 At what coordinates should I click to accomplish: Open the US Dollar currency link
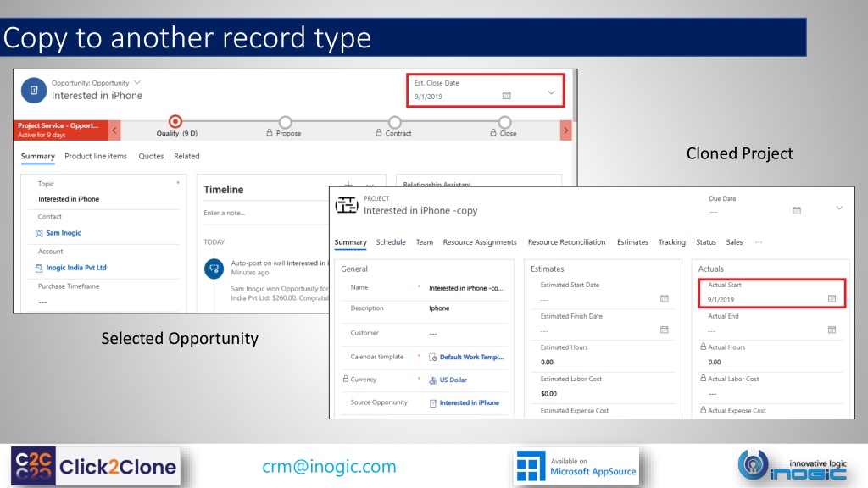[x=453, y=380]
